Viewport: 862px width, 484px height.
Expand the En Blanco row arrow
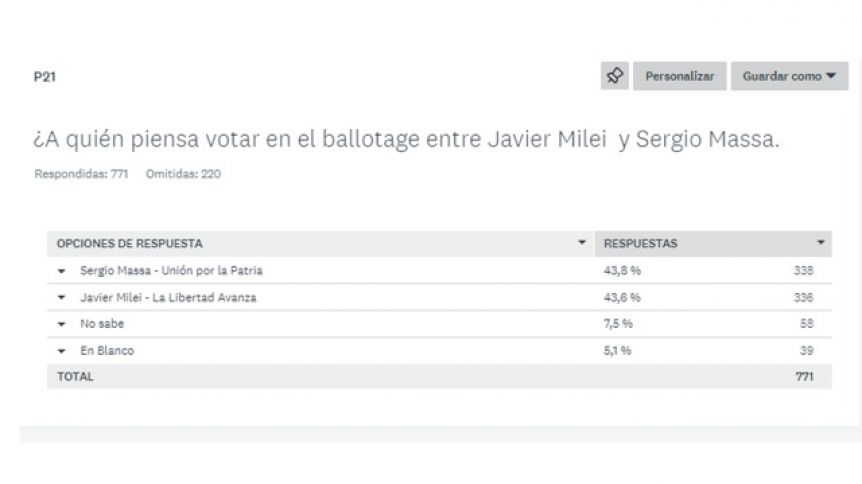click(62, 351)
